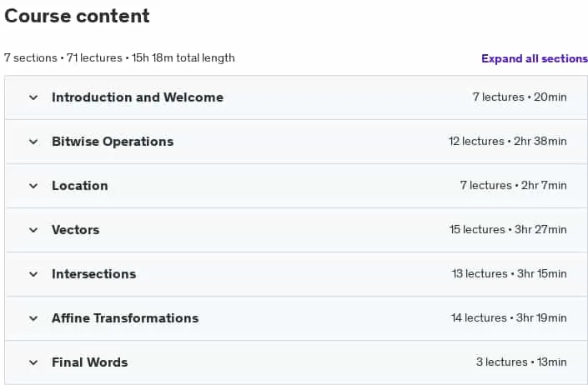Click 14 lectures 3hr 19min text
588x385 pixels.
click(x=509, y=318)
